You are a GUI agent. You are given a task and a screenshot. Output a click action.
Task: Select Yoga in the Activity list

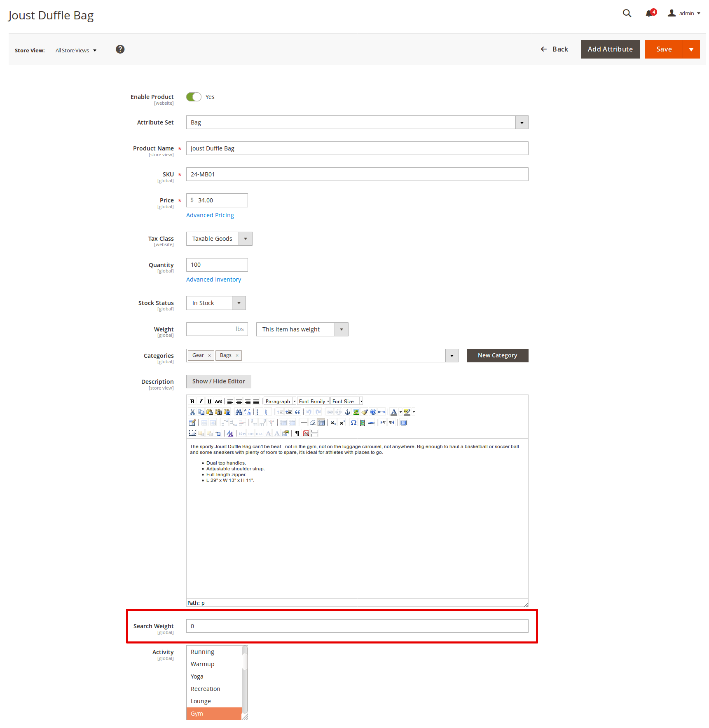(197, 676)
